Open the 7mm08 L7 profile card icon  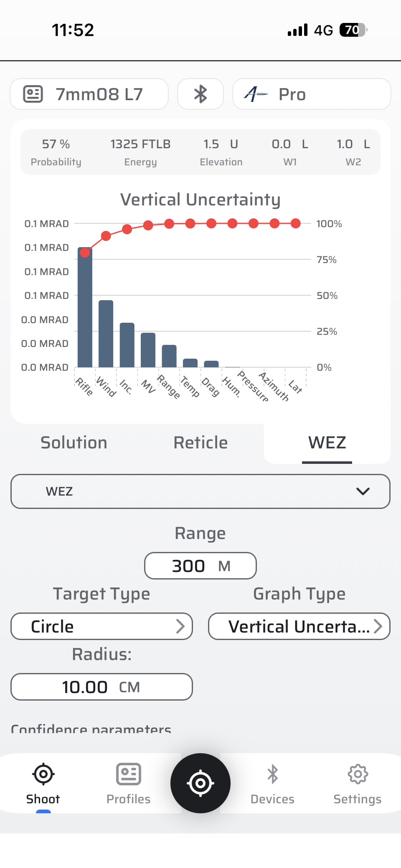point(33,94)
